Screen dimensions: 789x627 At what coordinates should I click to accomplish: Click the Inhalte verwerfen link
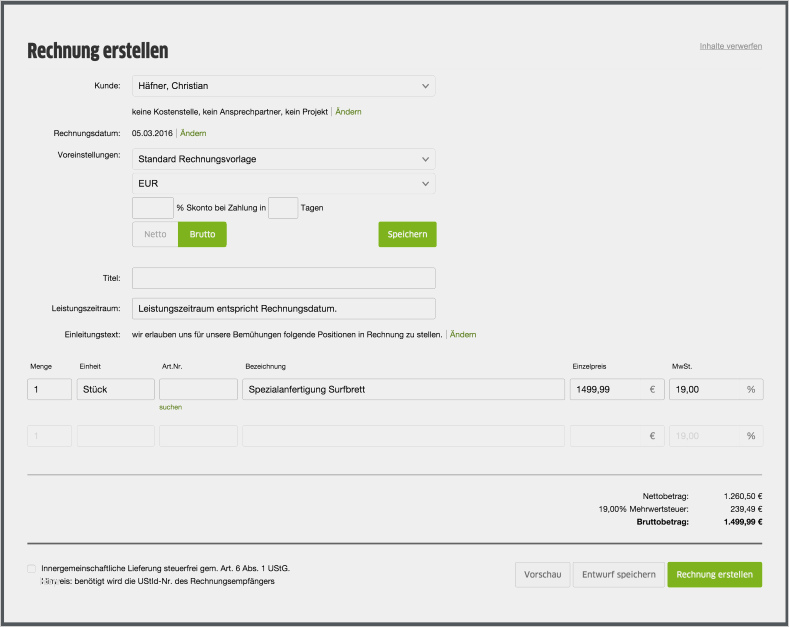[730, 47]
